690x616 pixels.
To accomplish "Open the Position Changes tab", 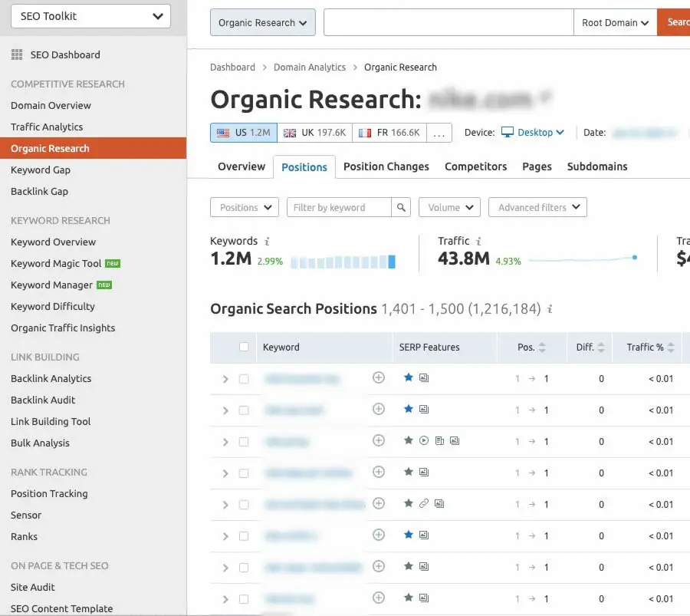I will [x=386, y=167].
